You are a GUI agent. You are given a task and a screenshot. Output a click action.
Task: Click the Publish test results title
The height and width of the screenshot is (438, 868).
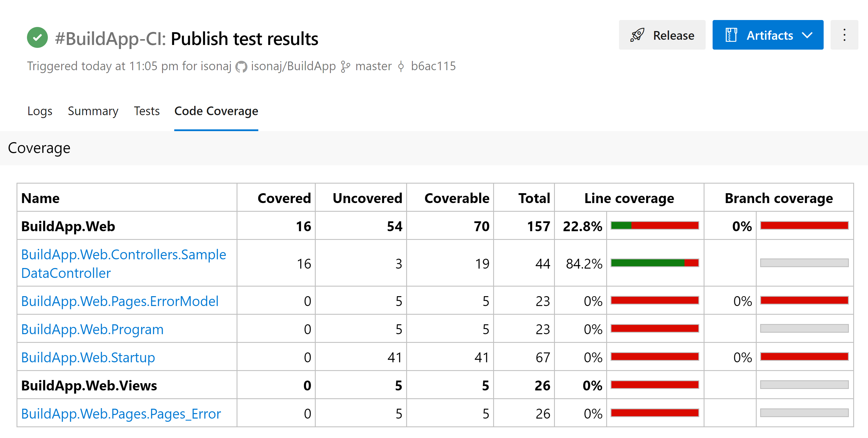tap(244, 39)
